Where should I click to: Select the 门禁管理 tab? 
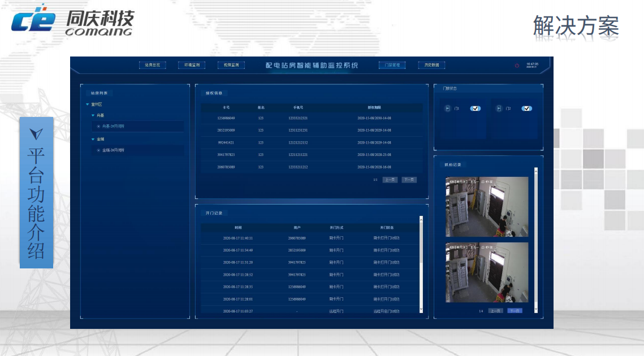pos(392,65)
